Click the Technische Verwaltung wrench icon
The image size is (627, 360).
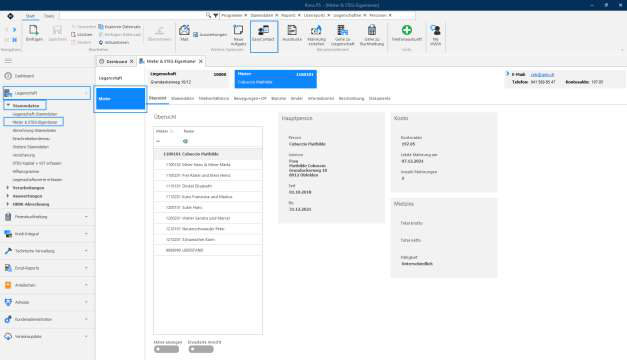click(x=8, y=251)
